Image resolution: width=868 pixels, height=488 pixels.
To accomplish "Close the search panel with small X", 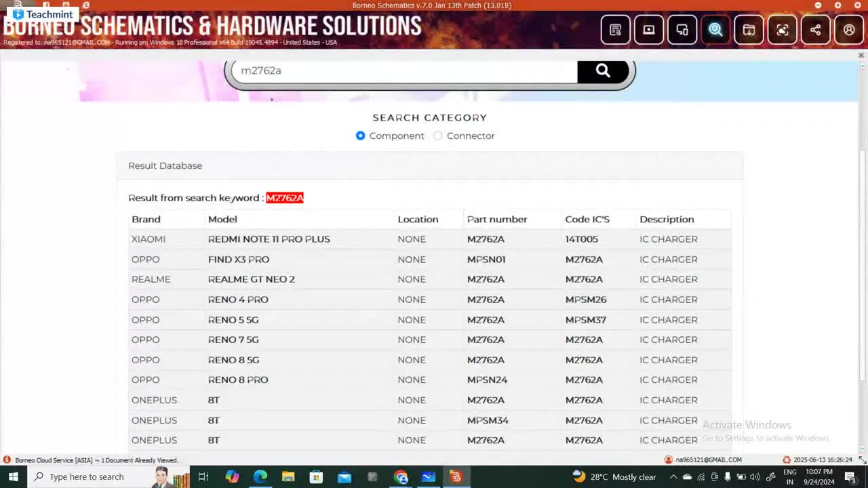I will click(861, 55).
